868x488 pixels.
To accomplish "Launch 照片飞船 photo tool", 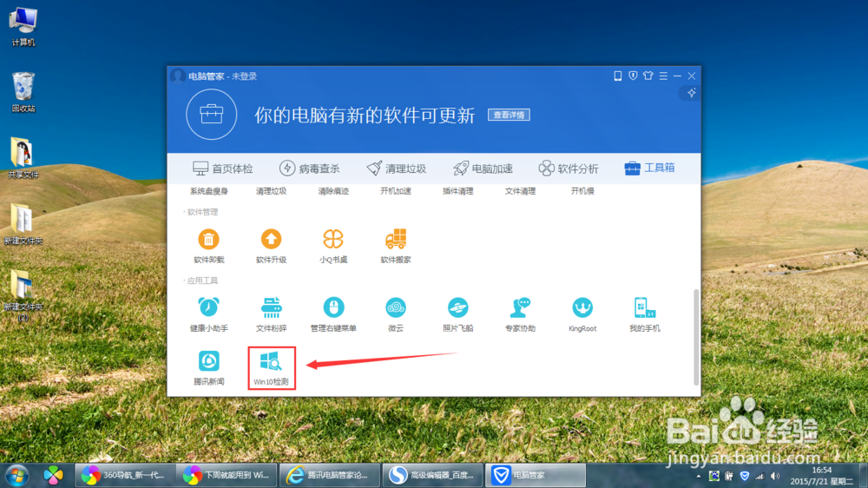I will pos(457,314).
